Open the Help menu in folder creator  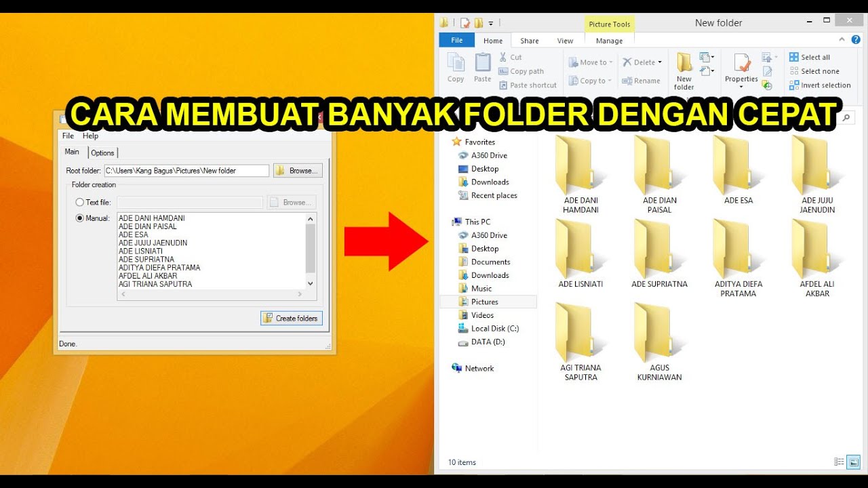[90, 136]
